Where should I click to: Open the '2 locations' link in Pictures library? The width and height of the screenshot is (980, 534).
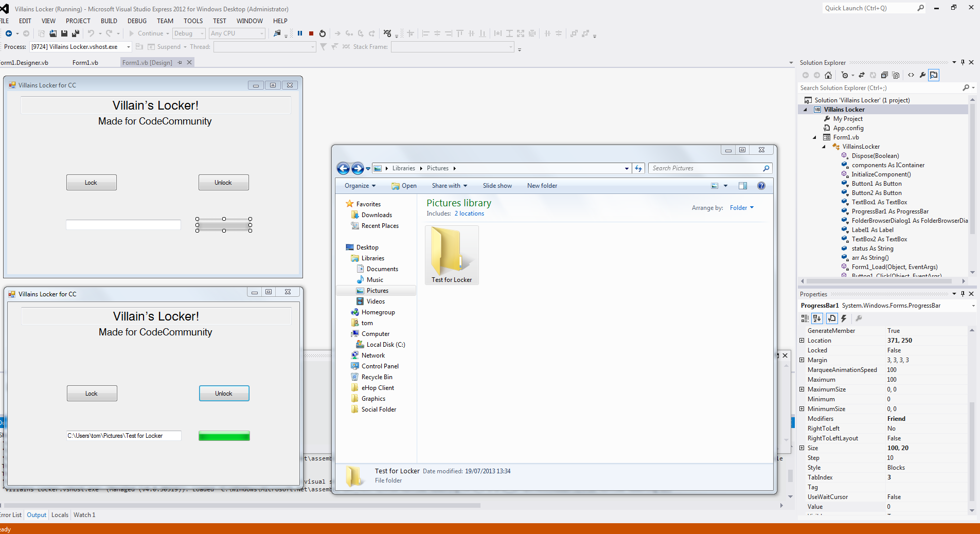click(469, 213)
